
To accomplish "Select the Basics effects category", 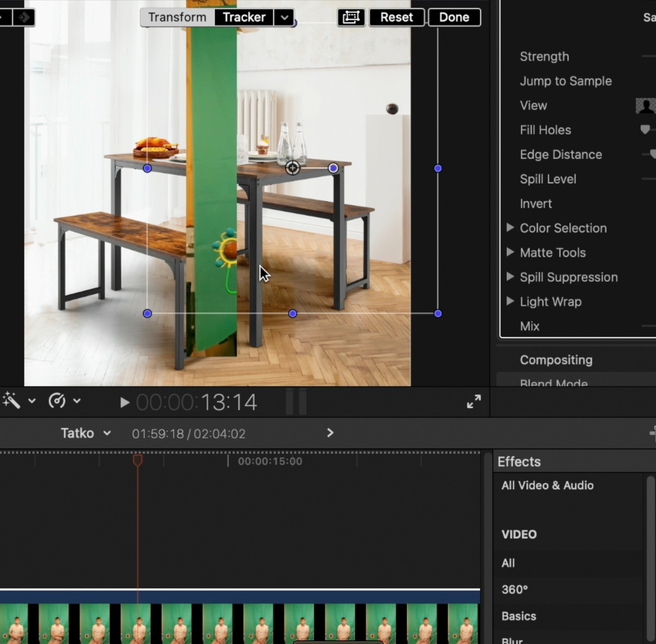I will [x=519, y=616].
